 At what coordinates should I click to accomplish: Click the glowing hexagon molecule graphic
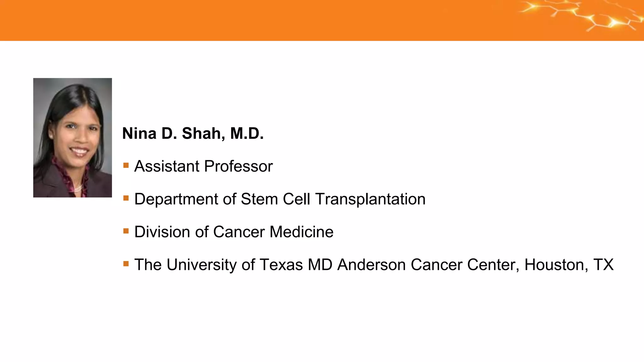tap(582, 16)
